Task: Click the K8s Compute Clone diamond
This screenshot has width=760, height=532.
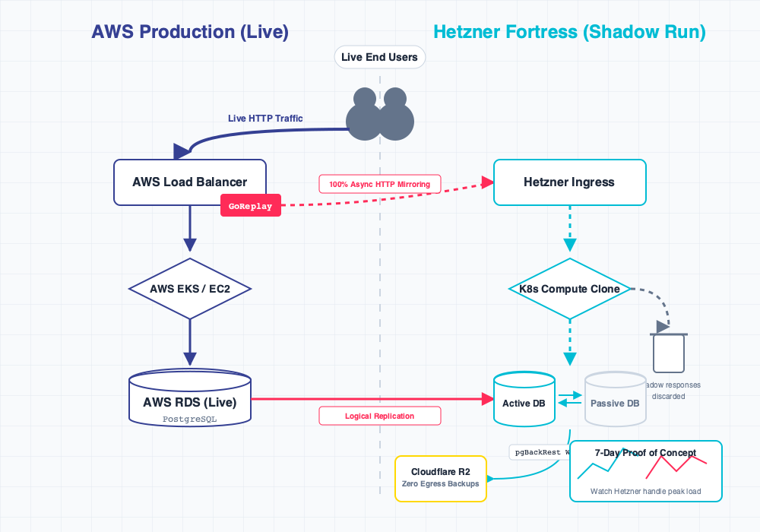Action: click(x=569, y=289)
